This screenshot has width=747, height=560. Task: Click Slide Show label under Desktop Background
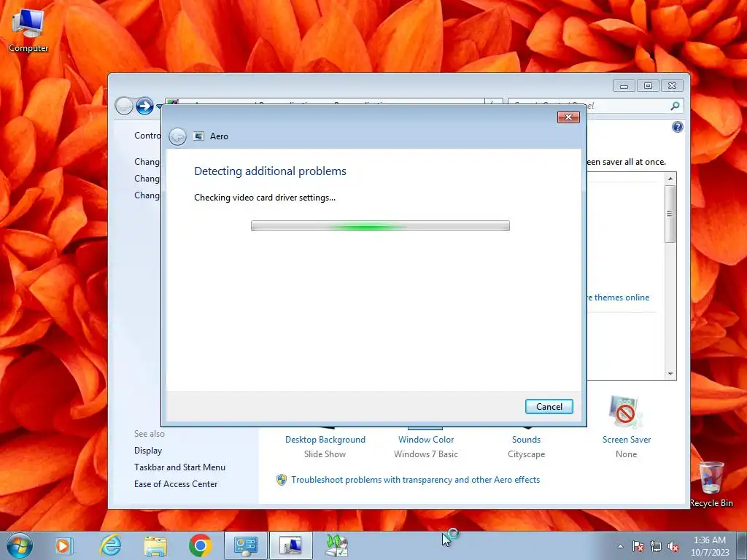(325, 454)
